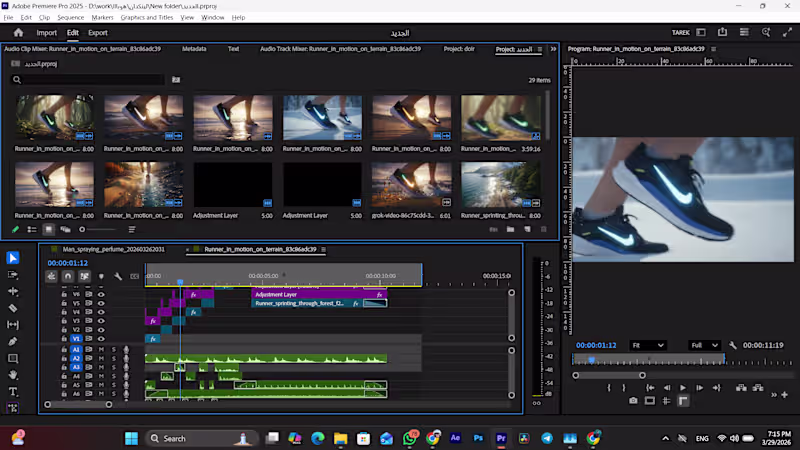Viewport: 800px width, 450px height.
Task: Add marker in Timeline panel
Action: (101, 276)
